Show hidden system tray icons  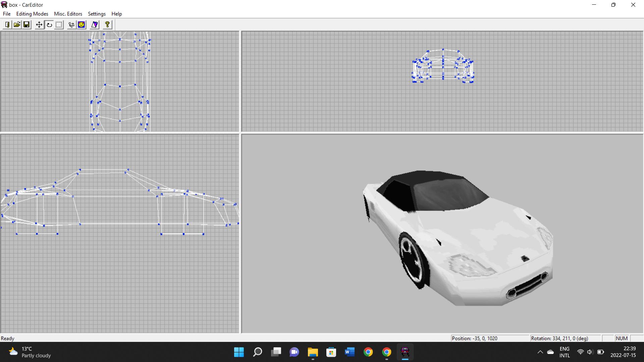(x=540, y=352)
